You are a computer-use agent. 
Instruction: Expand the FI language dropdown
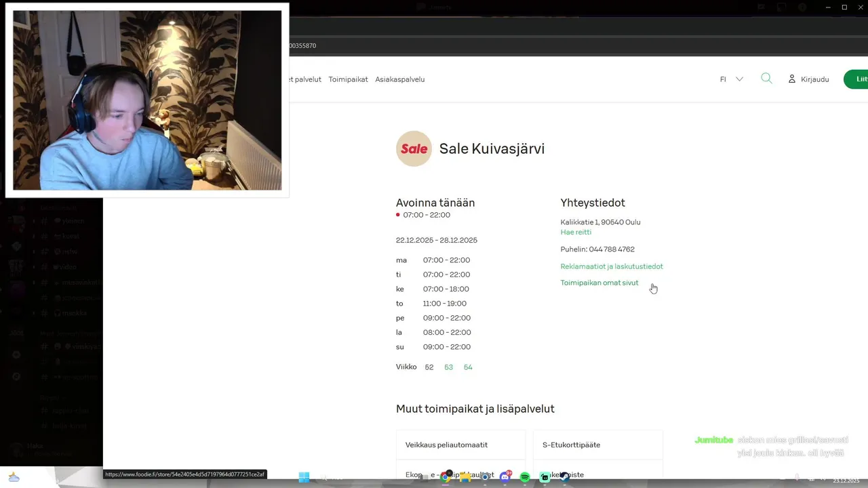click(x=732, y=79)
